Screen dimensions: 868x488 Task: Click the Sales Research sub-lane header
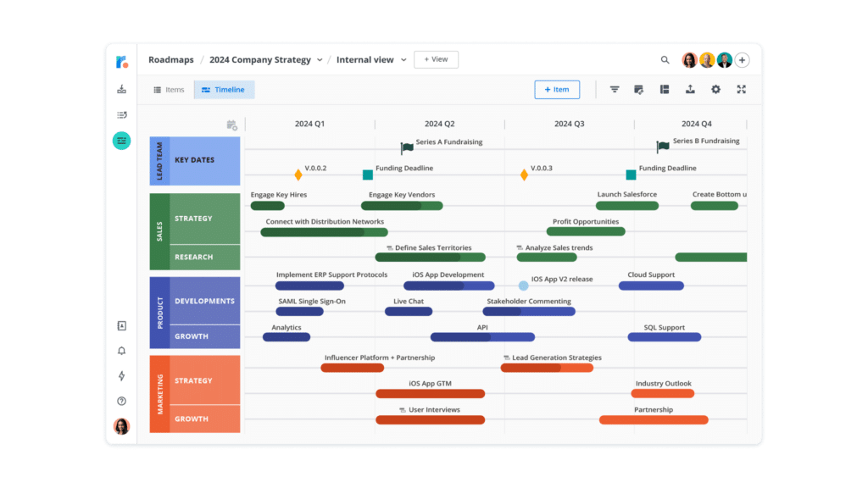[x=205, y=258]
